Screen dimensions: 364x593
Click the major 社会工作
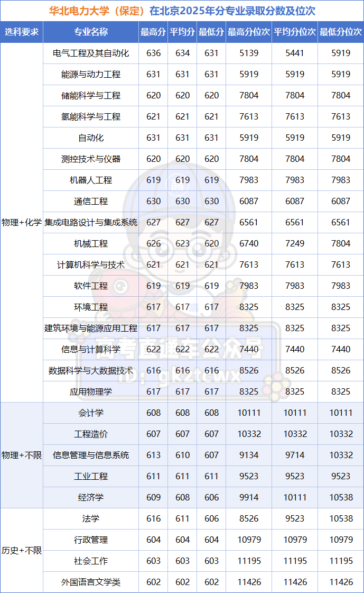91,562
